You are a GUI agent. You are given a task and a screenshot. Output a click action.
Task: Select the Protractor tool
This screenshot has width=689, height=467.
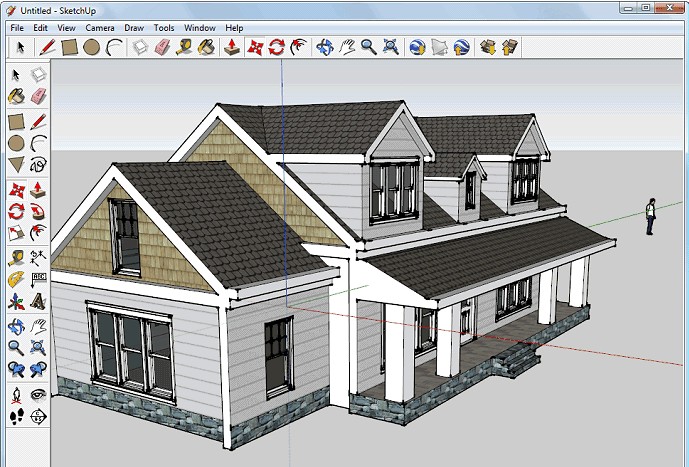[x=16, y=280]
